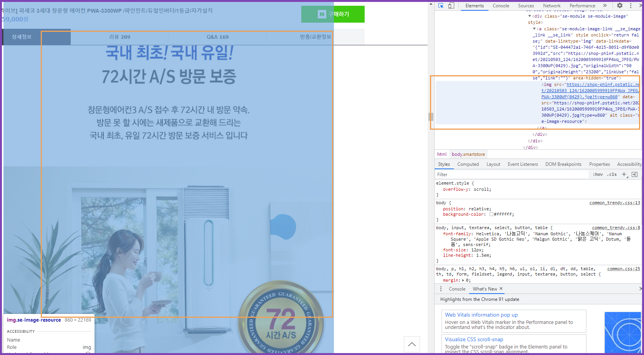Click the blue What's New promo thumbnail

point(622,333)
